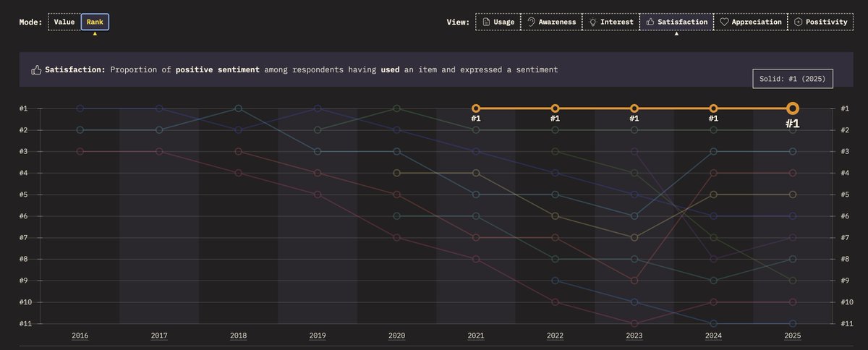Click the rank #3 data point for 2024
Image resolution: width=868 pixels, height=350 pixels.
click(x=713, y=151)
